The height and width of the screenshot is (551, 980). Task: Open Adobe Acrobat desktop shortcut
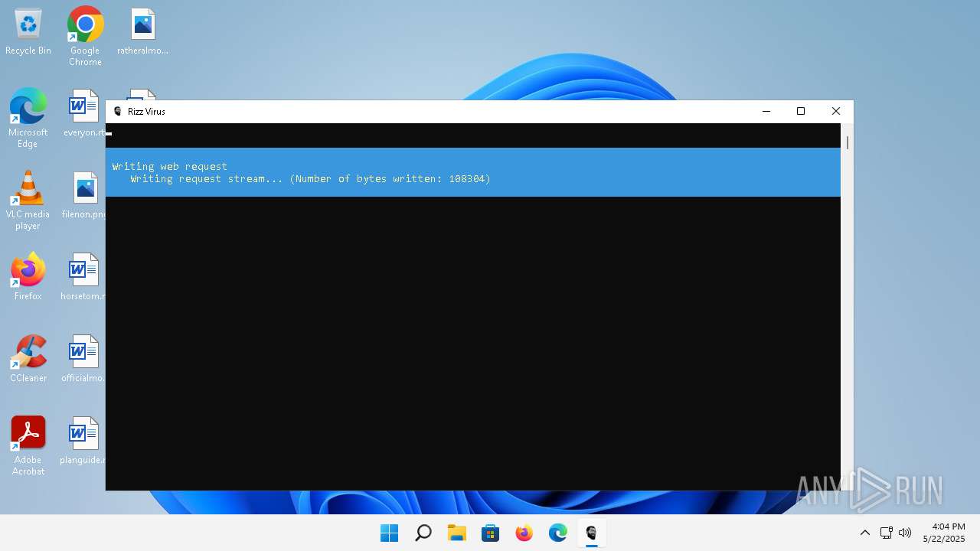point(28,446)
